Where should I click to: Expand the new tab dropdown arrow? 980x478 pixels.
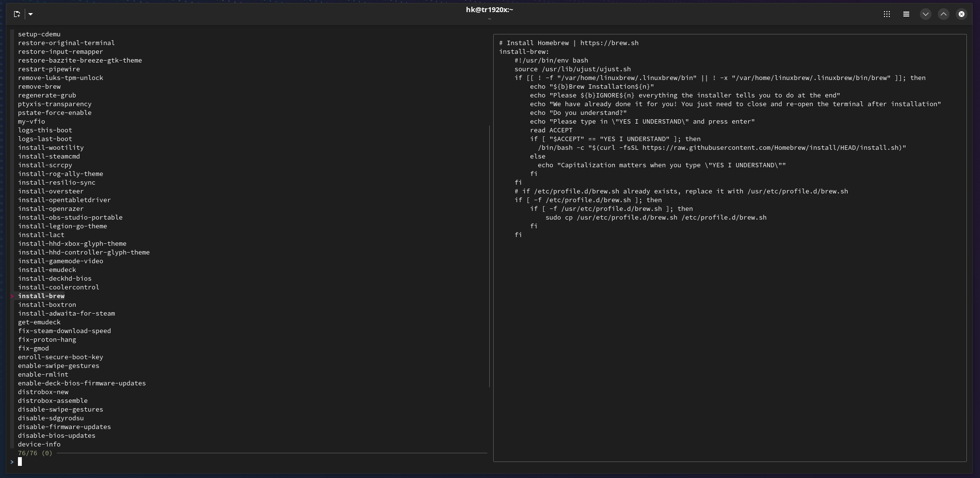[31, 14]
